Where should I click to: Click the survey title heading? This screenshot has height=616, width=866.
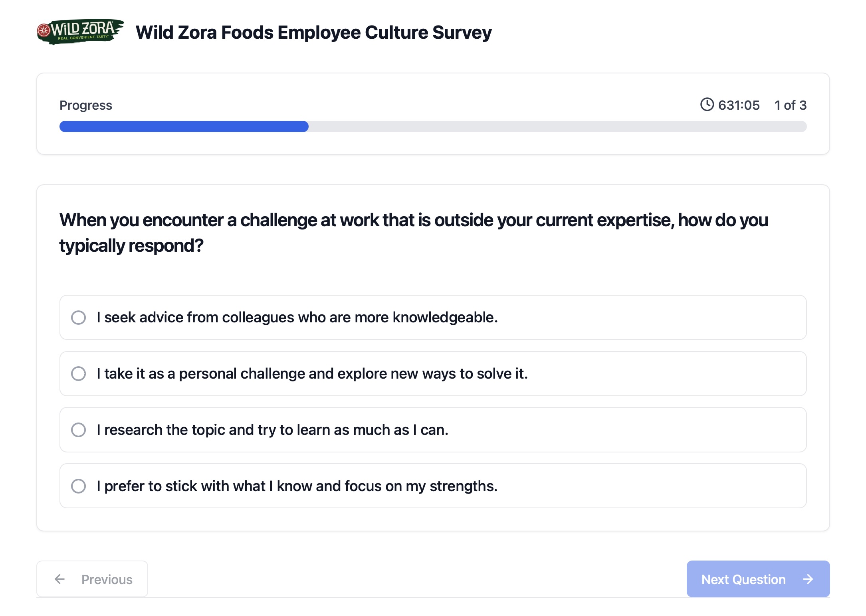coord(313,32)
